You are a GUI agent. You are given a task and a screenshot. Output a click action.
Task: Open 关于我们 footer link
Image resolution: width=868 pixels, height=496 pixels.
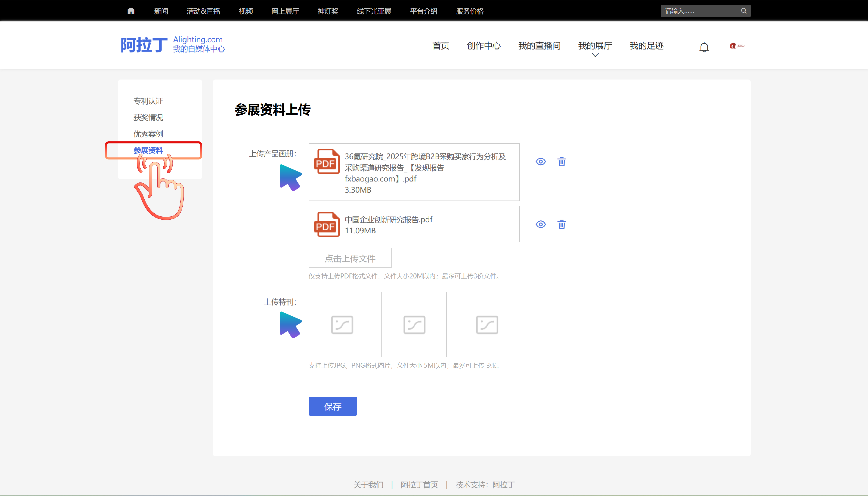coord(368,484)
